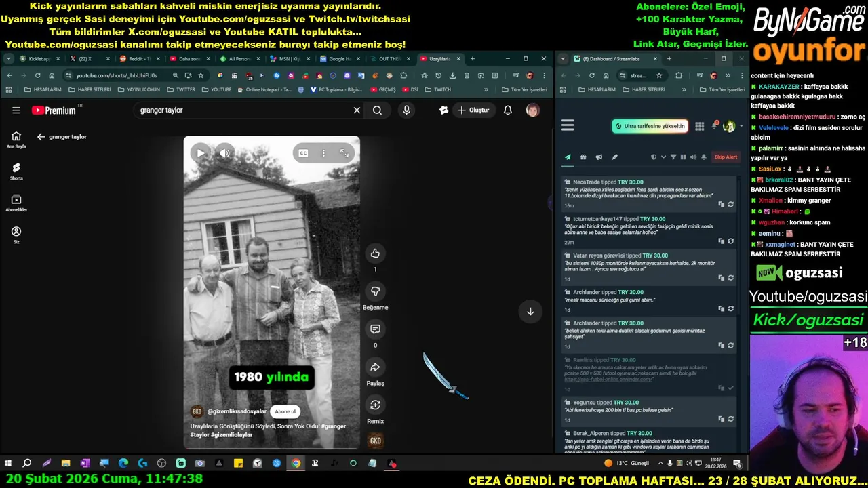Open the Streamlabs events filter funnel
Screen dimensions: 868x488
click(x=673, y=157)
